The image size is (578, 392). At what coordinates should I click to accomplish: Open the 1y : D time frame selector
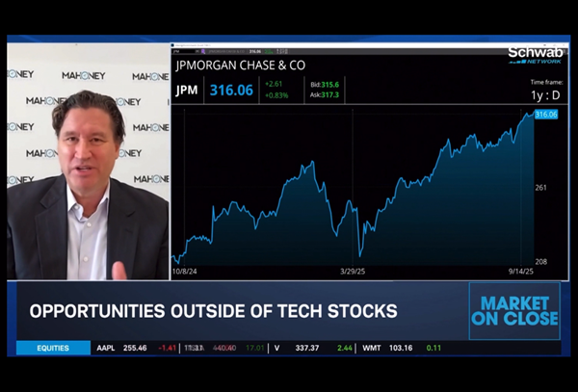tap(544, 96)
